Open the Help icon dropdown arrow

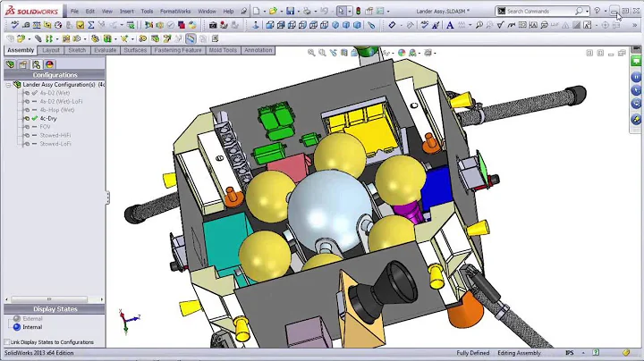coord(605,12)
